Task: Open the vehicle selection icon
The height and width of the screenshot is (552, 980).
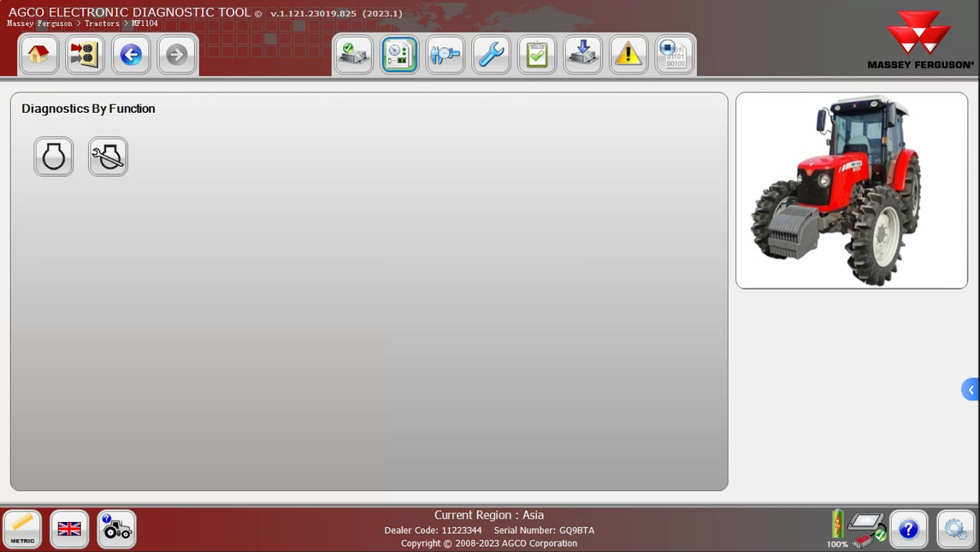Action: pyautogui.click(x=85, y=55)
